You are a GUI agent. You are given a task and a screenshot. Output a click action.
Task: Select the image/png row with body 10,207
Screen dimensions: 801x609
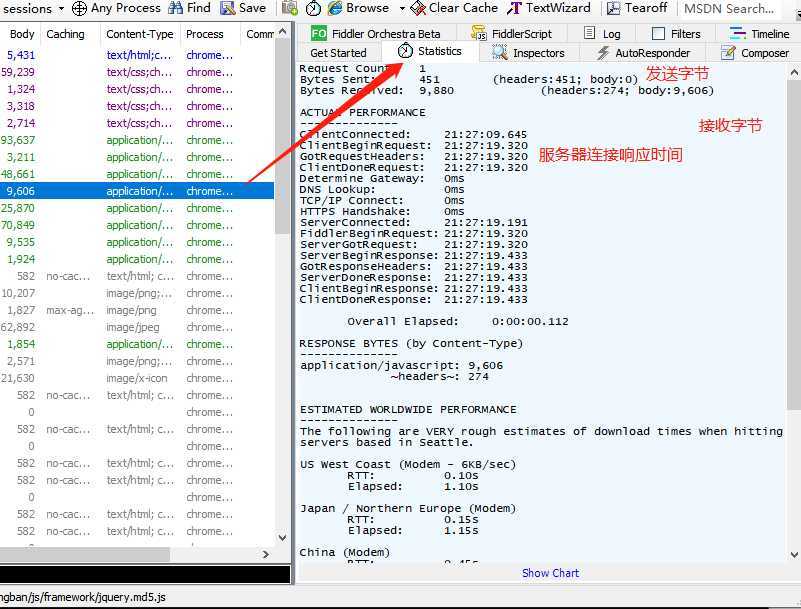point(137,293)
